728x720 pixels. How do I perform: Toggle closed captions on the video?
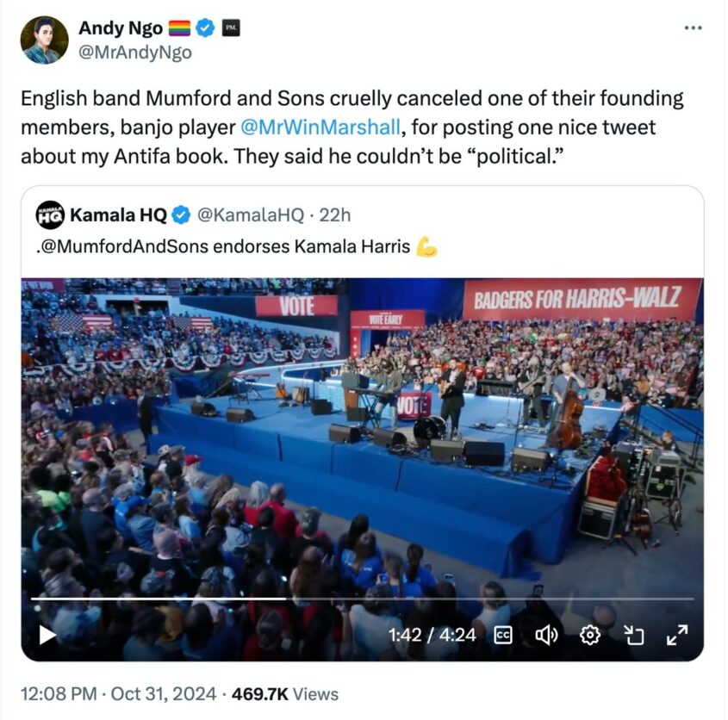(503, 635)
